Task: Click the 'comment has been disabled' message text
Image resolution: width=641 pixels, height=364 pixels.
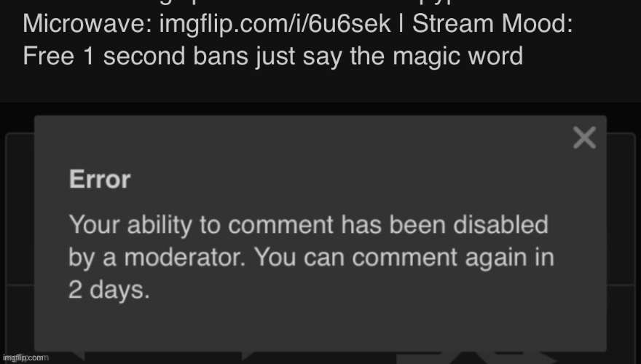Action: click(x=388, y=225)
